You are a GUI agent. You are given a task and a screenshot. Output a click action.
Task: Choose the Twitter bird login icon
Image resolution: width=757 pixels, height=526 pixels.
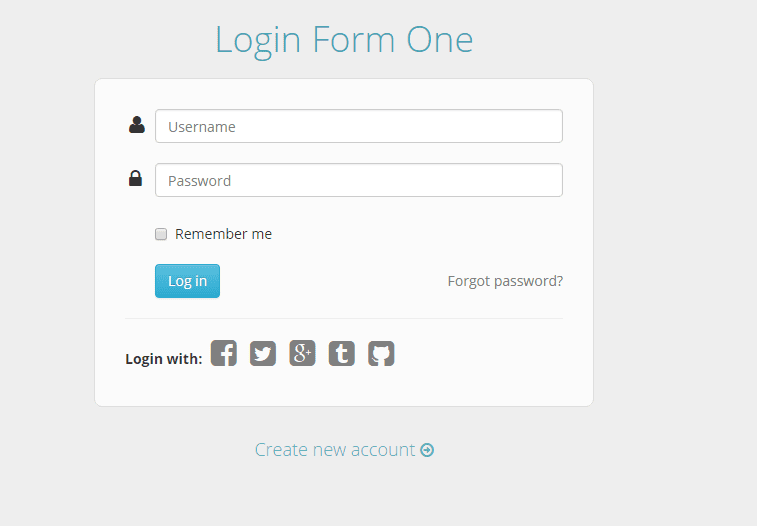(x=263, y=354)
